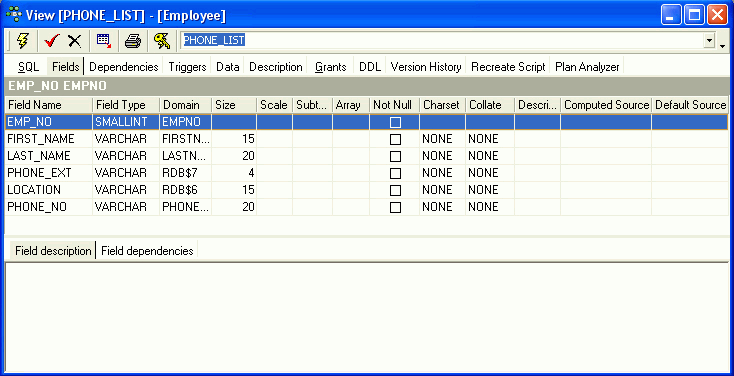The height and width of the screenshot is (376, 734).
Task: Toggle Not Null checkbox for EMP_NO
Action: coord(396,123)
